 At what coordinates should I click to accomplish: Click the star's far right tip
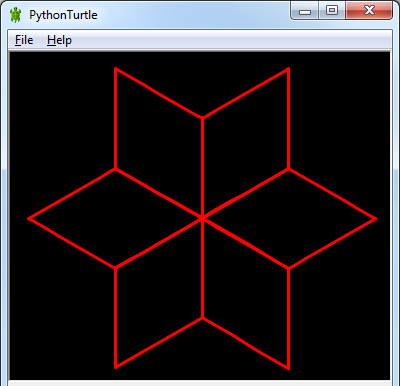375,219
